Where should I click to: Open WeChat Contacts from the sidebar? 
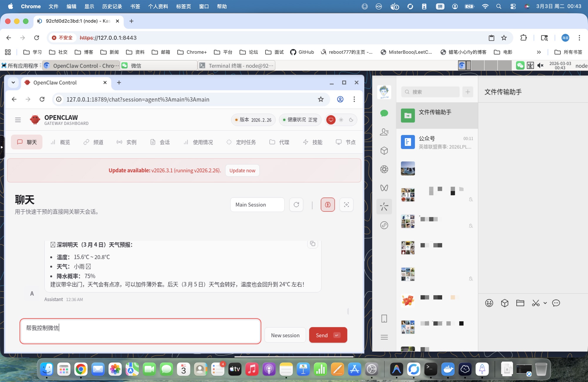pos(384,132)
